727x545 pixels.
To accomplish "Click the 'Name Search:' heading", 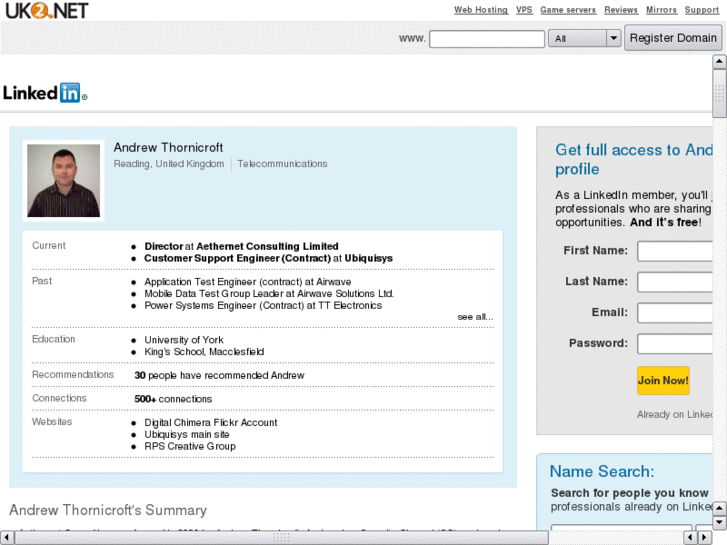I will coord(602,471).
